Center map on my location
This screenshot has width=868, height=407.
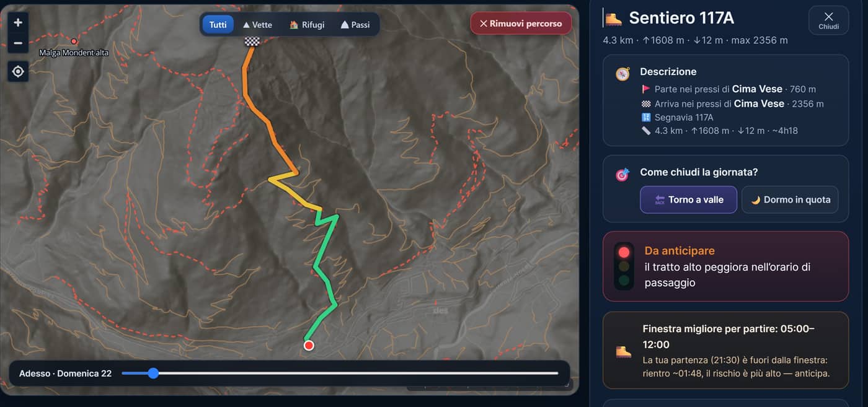pyautogui.click(x=18, y=72)
